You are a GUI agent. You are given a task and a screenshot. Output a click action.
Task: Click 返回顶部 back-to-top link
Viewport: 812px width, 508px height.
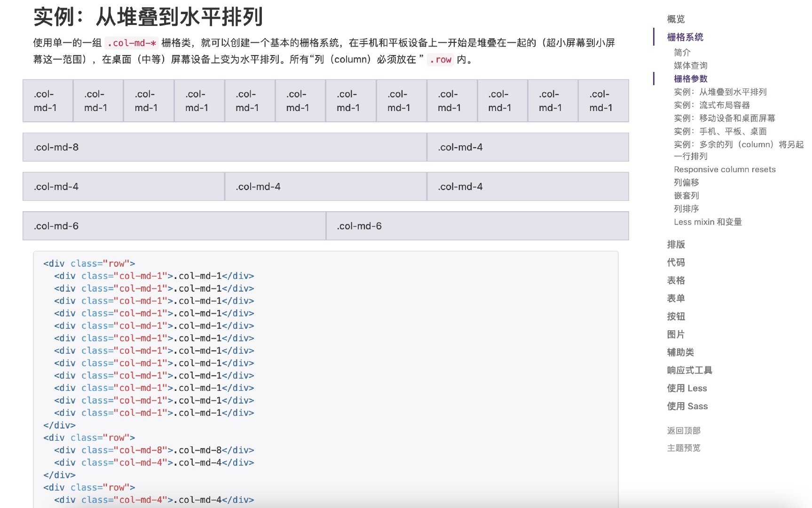coord(684,430)
